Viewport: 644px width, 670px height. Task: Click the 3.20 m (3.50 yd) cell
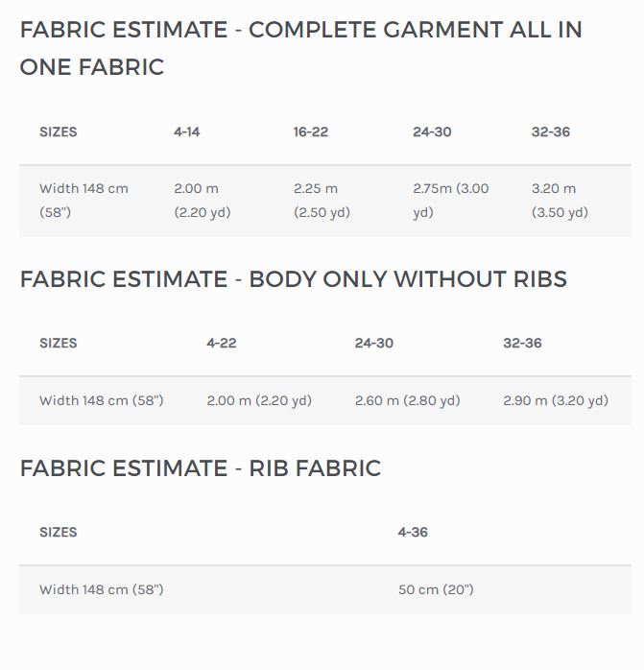[x=560, y=201]
